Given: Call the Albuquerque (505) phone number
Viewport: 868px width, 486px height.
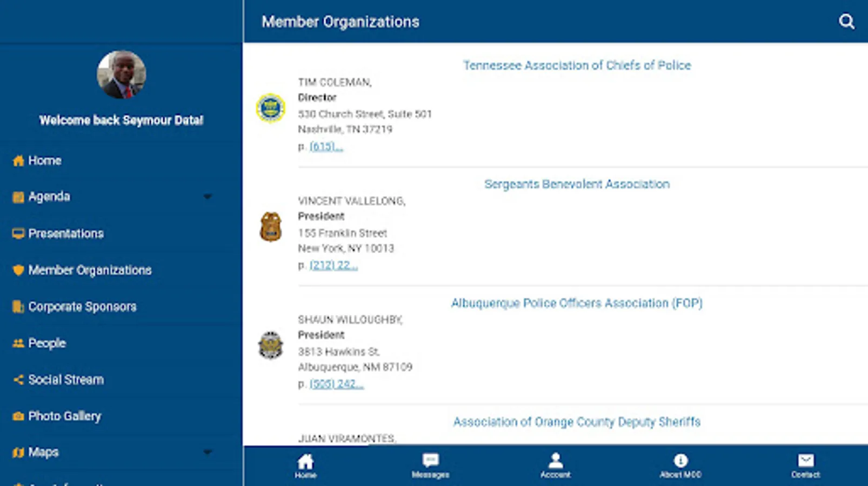Looking at the screenshot, I should pos(336,384).
